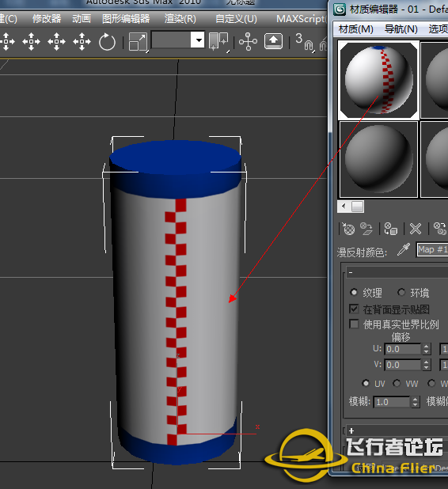This screenshot has height=489, width=448.
Task: Click the select and scale tool icon
Action: [138, 42]
